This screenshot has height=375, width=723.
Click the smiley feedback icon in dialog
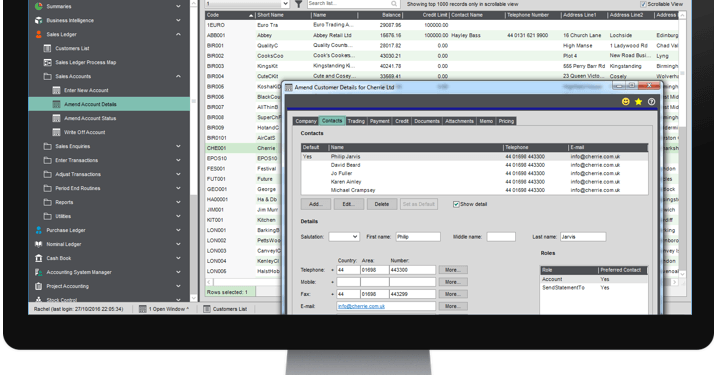click(625, 101)
